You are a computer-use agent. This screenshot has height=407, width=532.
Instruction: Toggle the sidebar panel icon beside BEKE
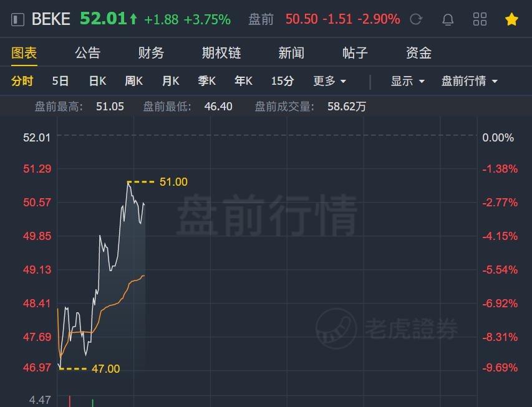tap(17, 19)
